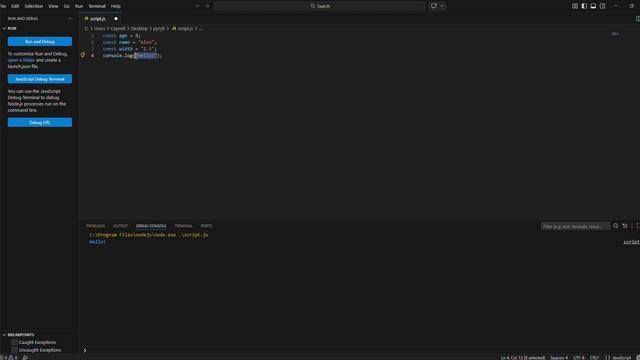The height and width of the screenshot is (360, 640).
Task: Open the Copilot chat icon
Action: (434, 6)
